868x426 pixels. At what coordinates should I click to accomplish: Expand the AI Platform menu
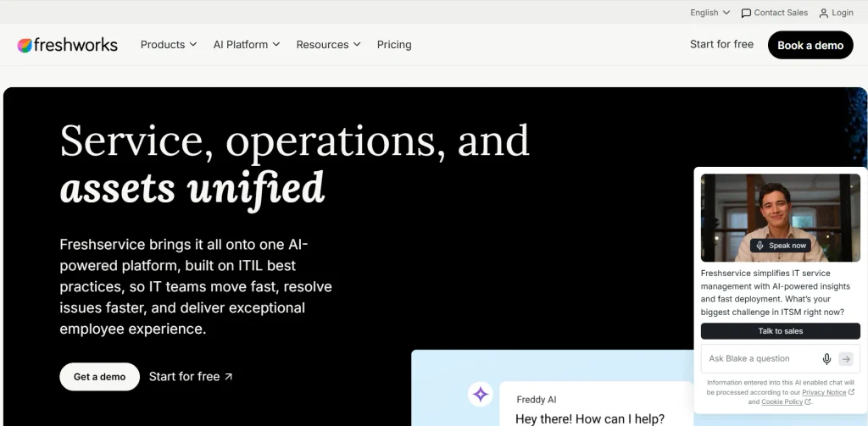(247, 44)
